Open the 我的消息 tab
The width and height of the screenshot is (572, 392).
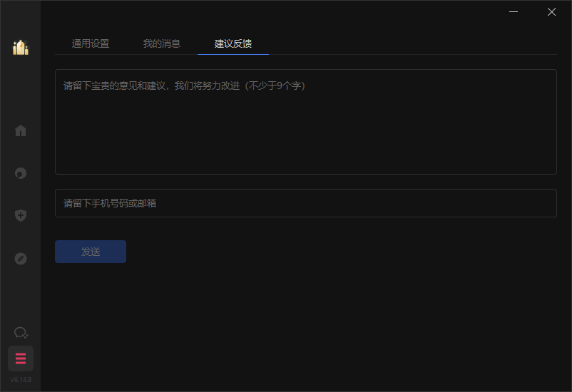(x=162, y=43)
